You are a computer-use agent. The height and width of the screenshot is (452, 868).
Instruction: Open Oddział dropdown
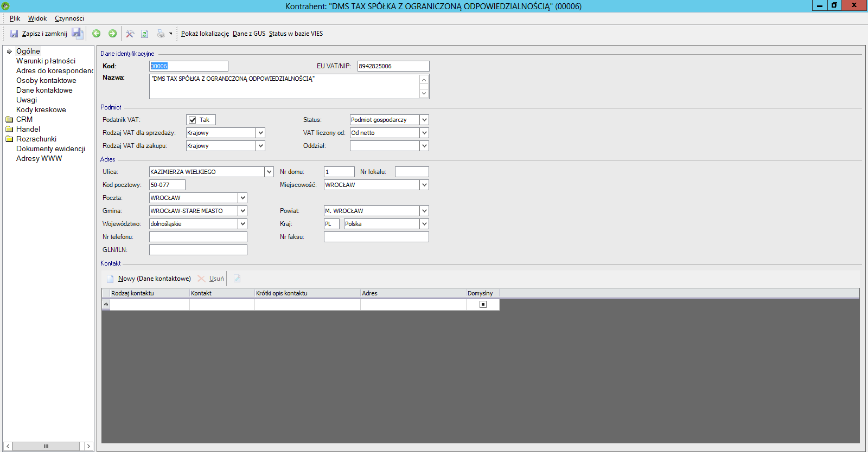pyautogui.click(x=424, y=146)
